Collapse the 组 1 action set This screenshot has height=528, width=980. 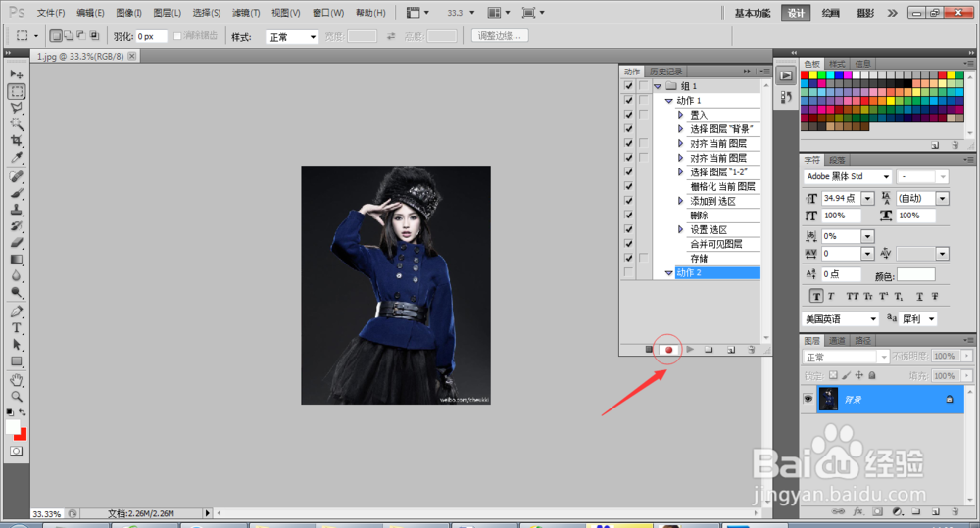coord(658,86)
